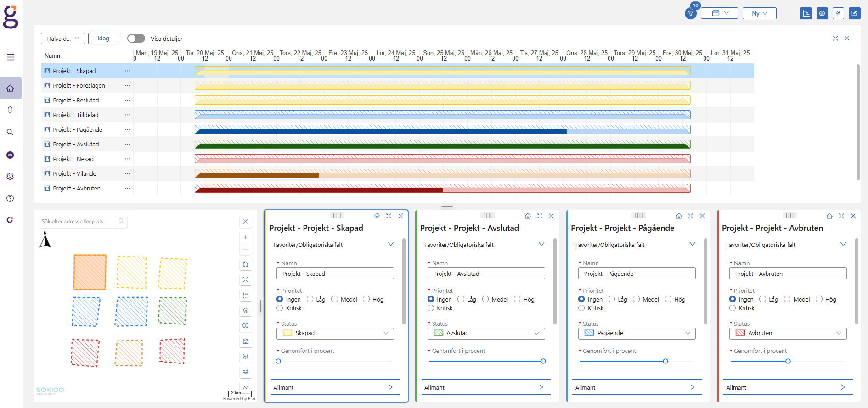Open the options menu for Projekt - Vilande row
The width and height of the screenshot is (868, 408).
coord(127,173)
